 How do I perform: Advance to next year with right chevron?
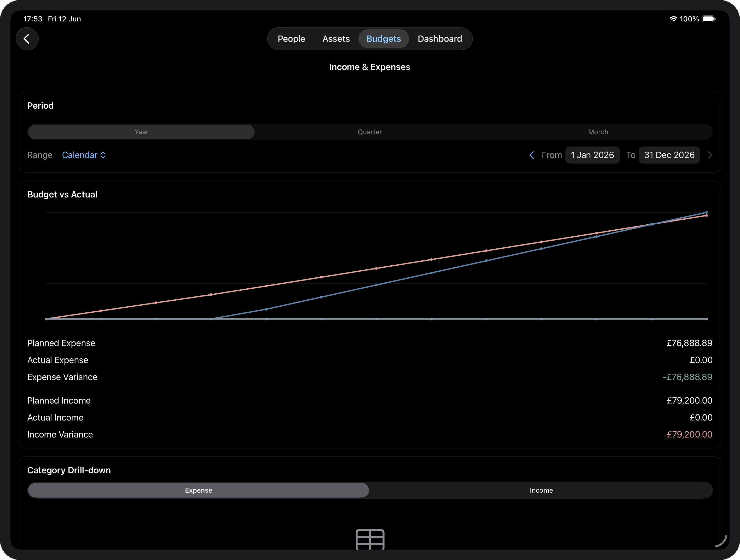(709, 155)
